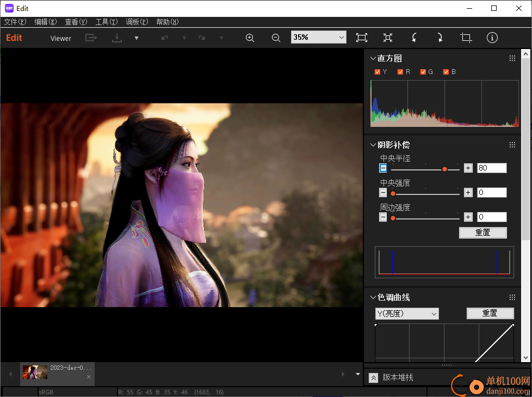Screen dimensions: 532x397
Task: Decrease the 中央半径 value with minus button
Action: (383, 168)
